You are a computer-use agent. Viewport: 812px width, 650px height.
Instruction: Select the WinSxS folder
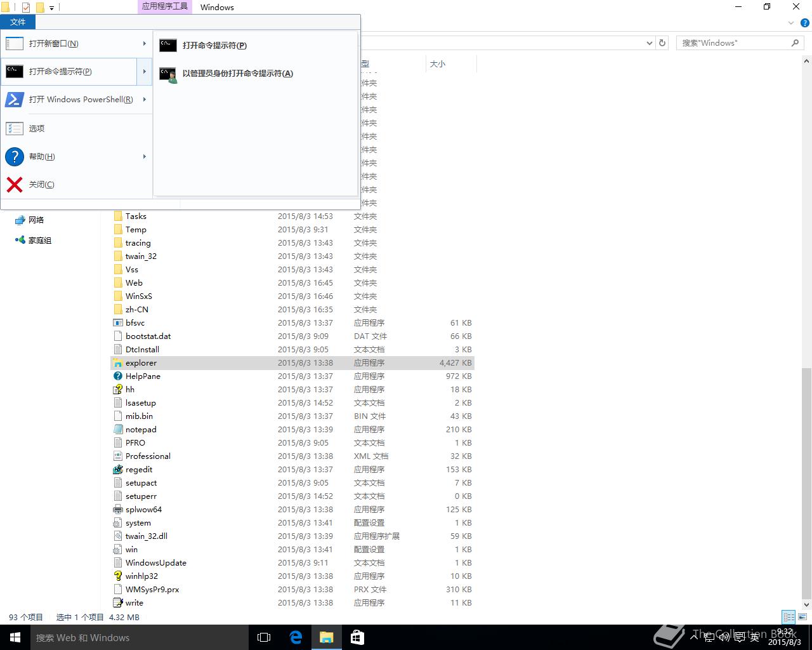(x=293, y=296)
